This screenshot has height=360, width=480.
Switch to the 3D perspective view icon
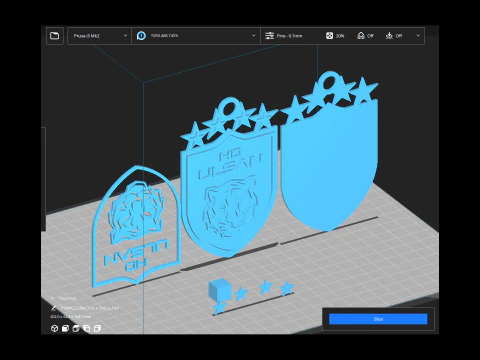click(54, 329)
